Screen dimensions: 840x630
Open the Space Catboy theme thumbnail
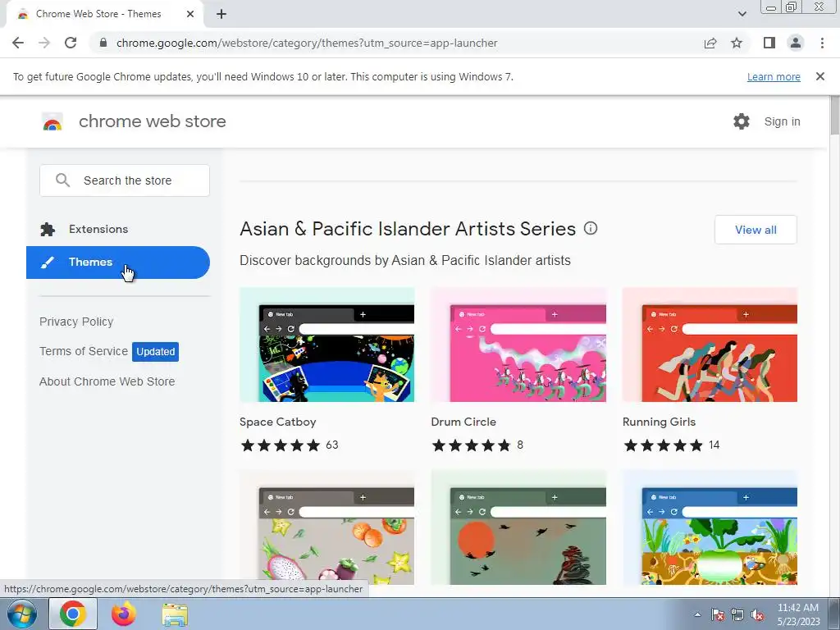click(x=326, y=345)
